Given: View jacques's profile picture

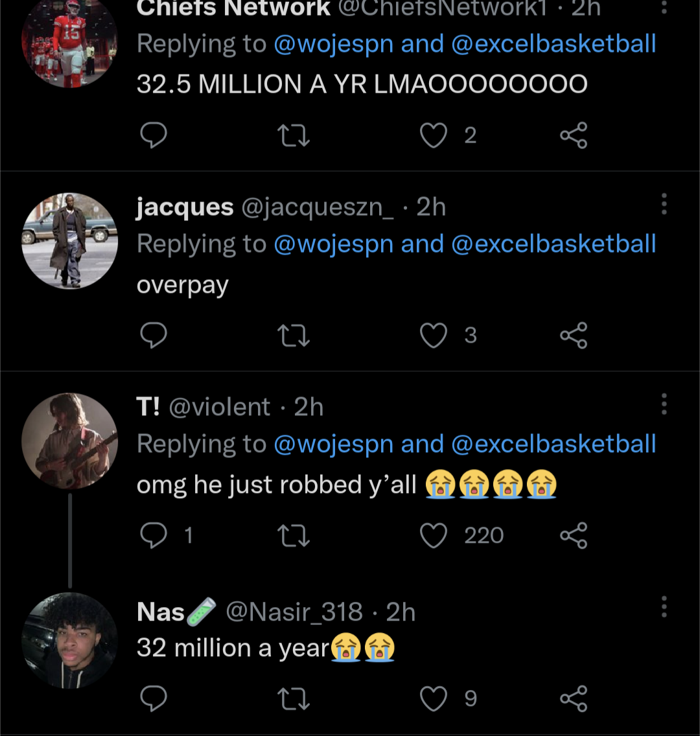Looking at the screenshot, I should point(70,241).
